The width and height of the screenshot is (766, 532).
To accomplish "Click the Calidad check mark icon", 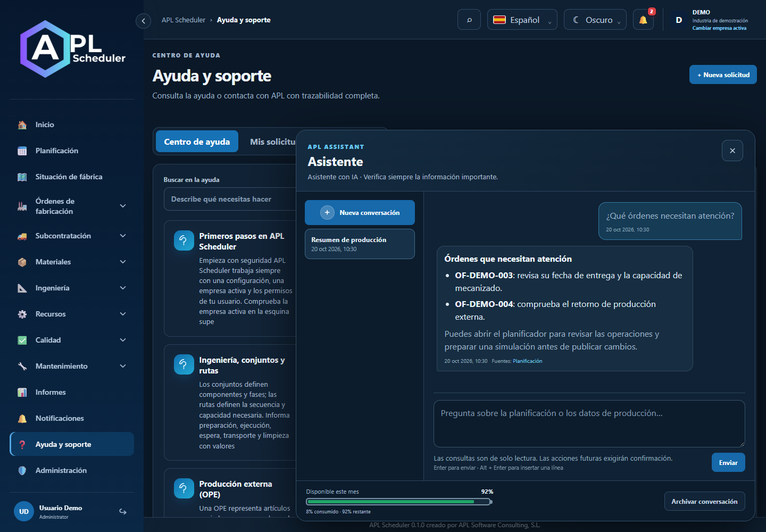I will [22, 340].
